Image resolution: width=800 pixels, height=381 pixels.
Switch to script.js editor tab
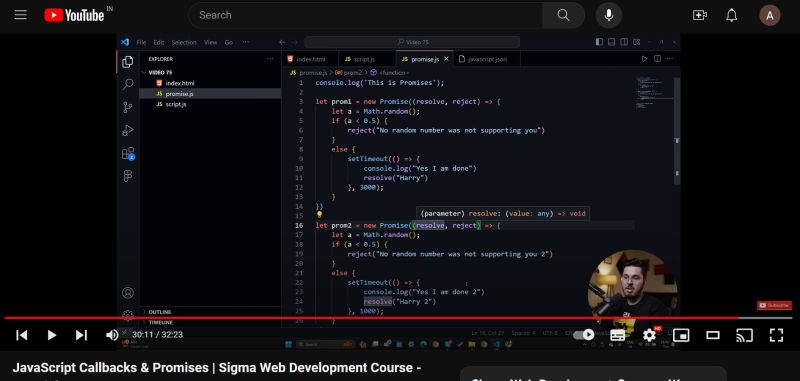(x=364, y=59)
